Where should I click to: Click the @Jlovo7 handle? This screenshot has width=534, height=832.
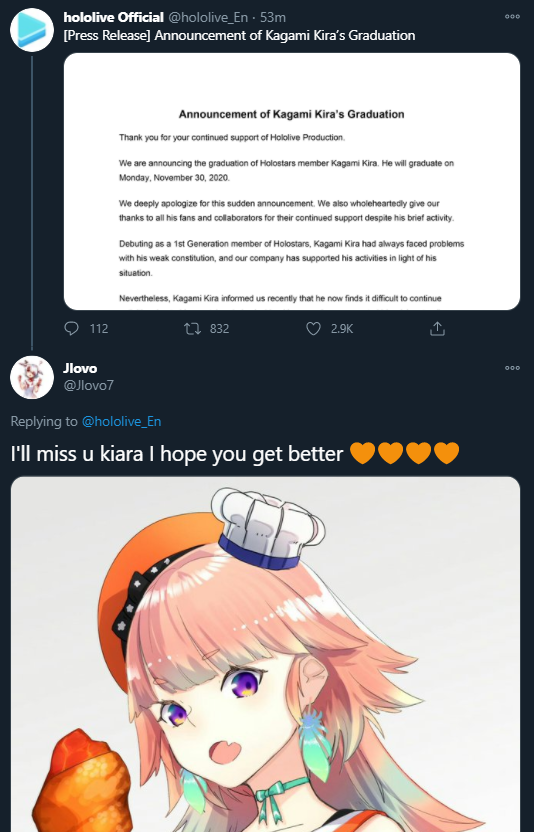[89, 385]
